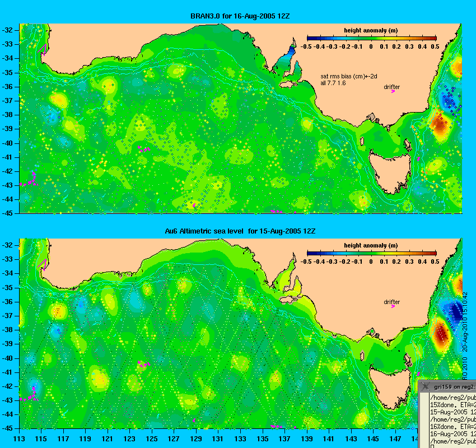Click the X window-menu icon of gri159 terminal

[425, 386]
